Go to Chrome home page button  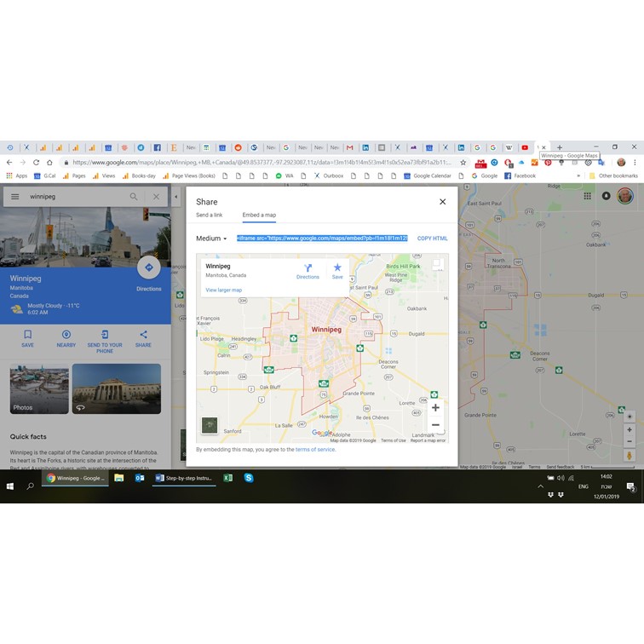(x=49, y=162)
